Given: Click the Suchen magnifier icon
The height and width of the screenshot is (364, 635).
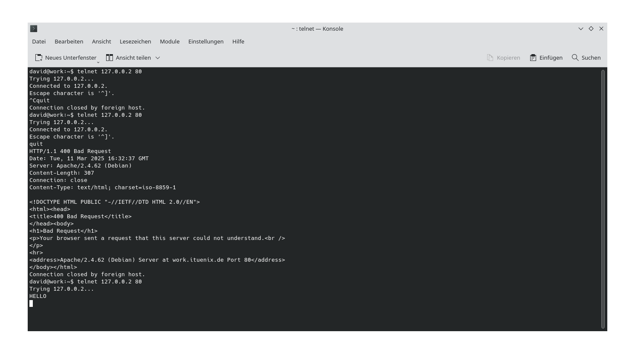Looking at the screenshot, I should coord(575,58).
